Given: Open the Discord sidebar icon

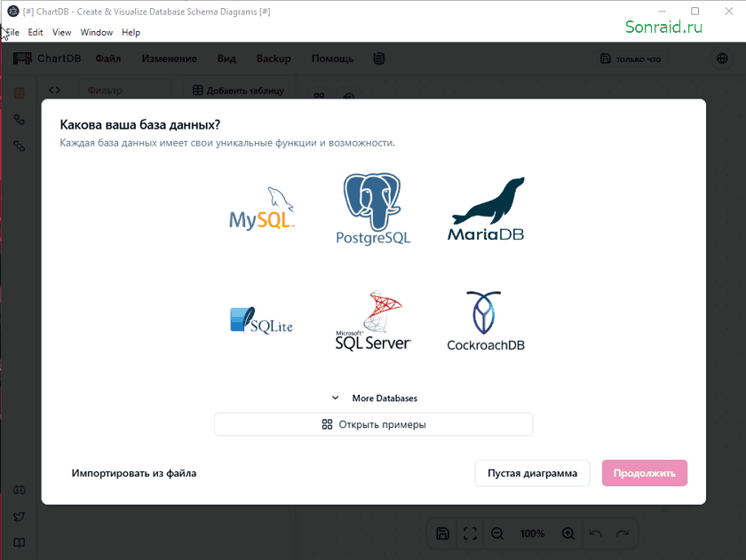Looking at the screenshot, I should point(19,490).
